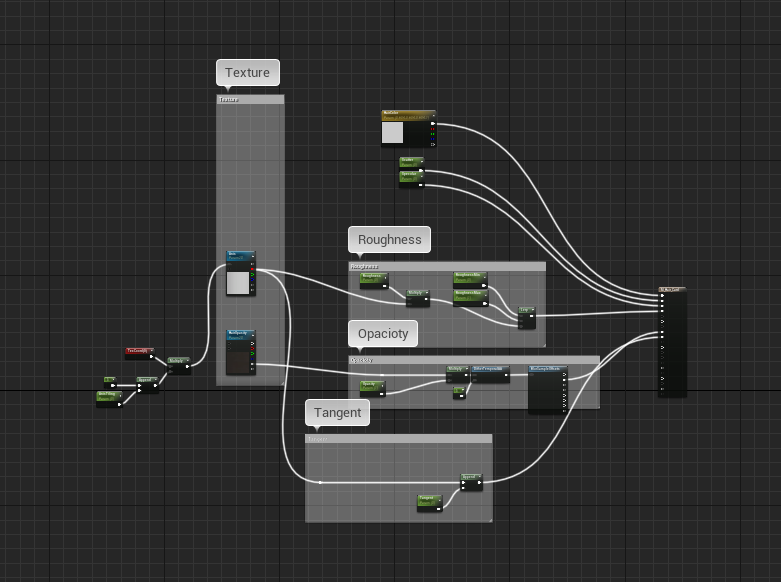Select the Lerp node in Roughness group
Screen dimensions: 781x582
526,312
